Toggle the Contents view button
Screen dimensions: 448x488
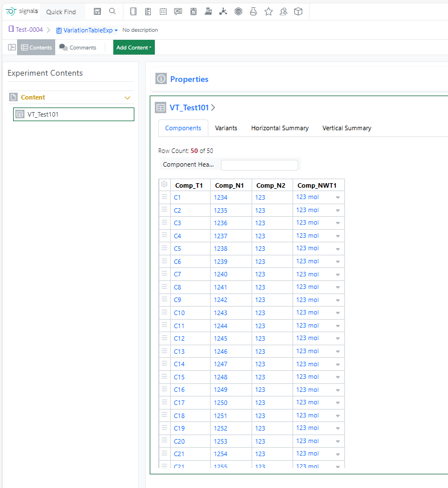click(x=36, y=47)
